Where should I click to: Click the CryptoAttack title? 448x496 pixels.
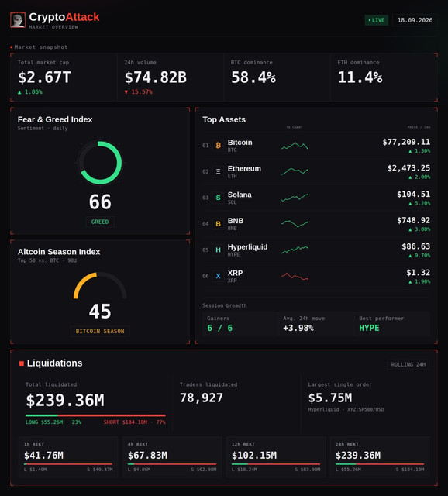[x=64, y=17]
